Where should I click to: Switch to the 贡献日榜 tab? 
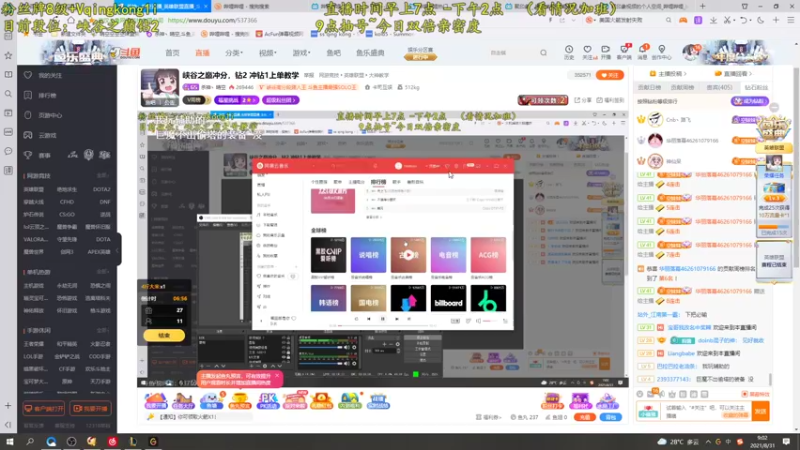(649, 88)
